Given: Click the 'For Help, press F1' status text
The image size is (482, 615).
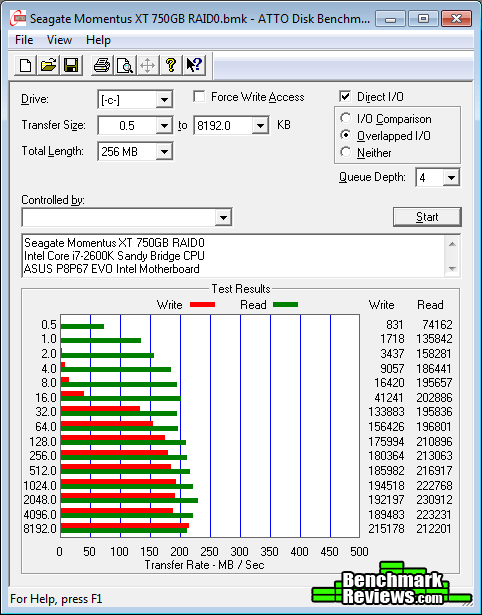Looking at the screenshot, I should [x=56, y=599].
